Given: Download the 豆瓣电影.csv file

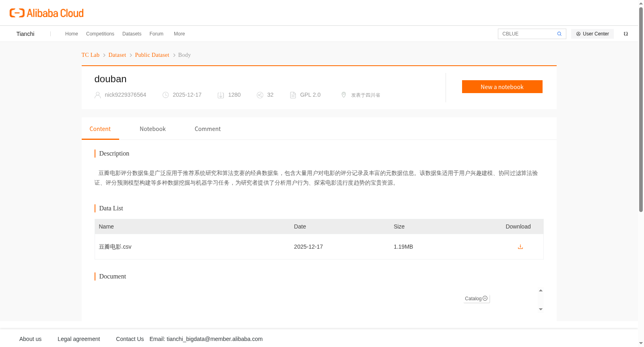Looking at the screenshot, I should point(520,247).
